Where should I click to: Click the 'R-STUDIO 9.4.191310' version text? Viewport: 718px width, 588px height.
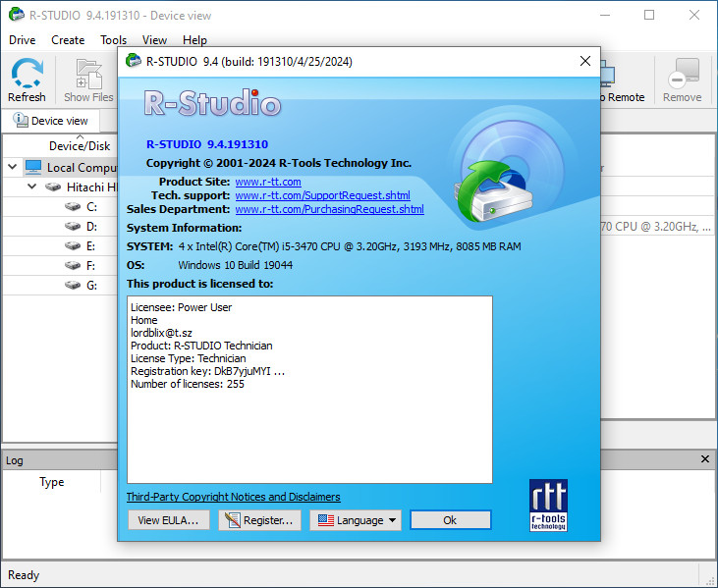207,144
